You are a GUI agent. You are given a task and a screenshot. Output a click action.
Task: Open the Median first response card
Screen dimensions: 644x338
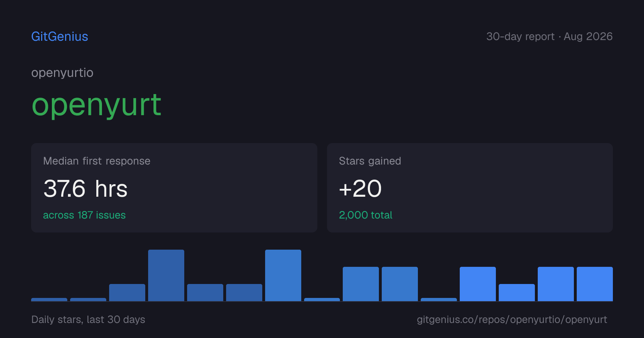(174, 188)
